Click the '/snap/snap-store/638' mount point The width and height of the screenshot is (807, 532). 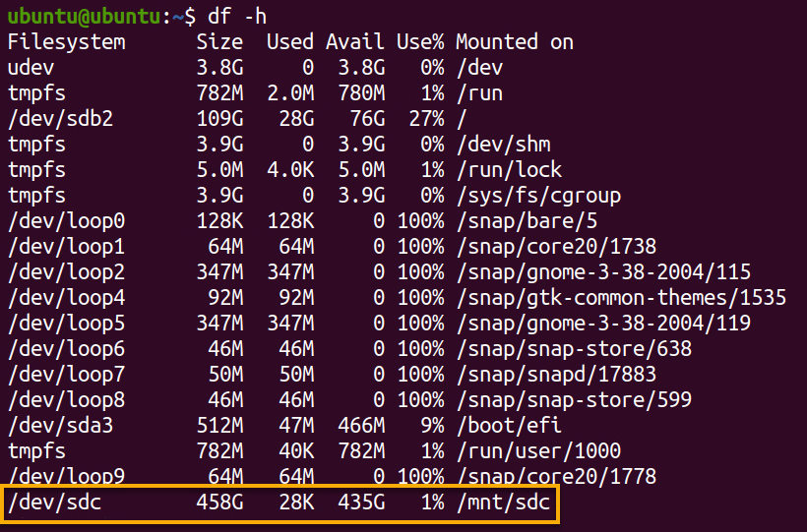click(574, 349)
